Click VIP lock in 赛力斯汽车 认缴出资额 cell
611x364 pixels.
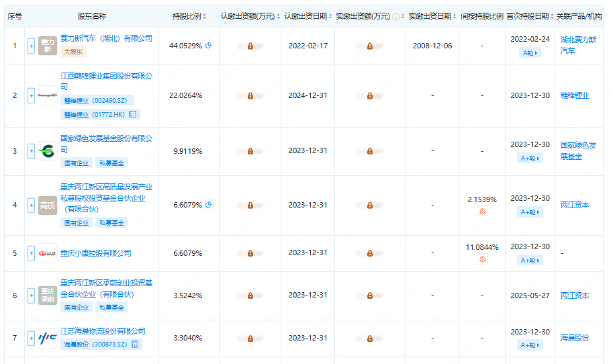click(250, 46)
